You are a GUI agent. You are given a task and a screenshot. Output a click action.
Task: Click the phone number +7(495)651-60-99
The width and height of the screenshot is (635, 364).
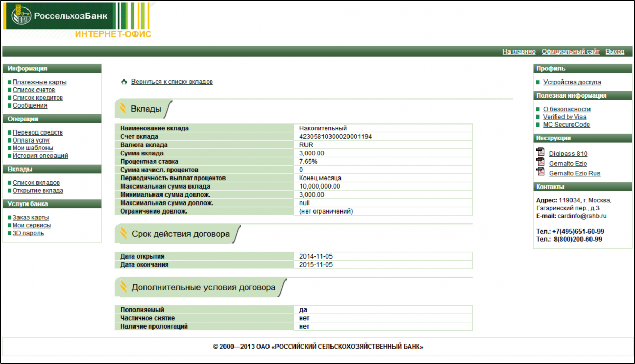click(578, 232)
